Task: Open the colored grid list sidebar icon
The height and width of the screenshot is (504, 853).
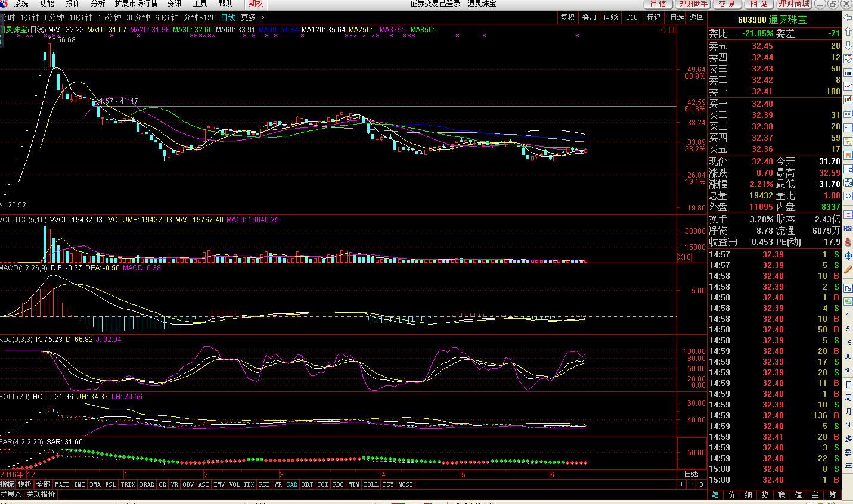Action: [x=848, y=71]
